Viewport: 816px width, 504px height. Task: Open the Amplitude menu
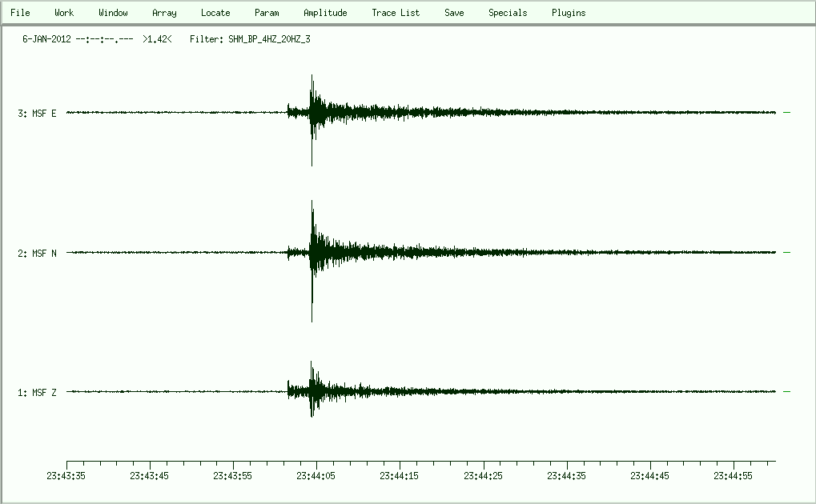click(x=325, y=13)
